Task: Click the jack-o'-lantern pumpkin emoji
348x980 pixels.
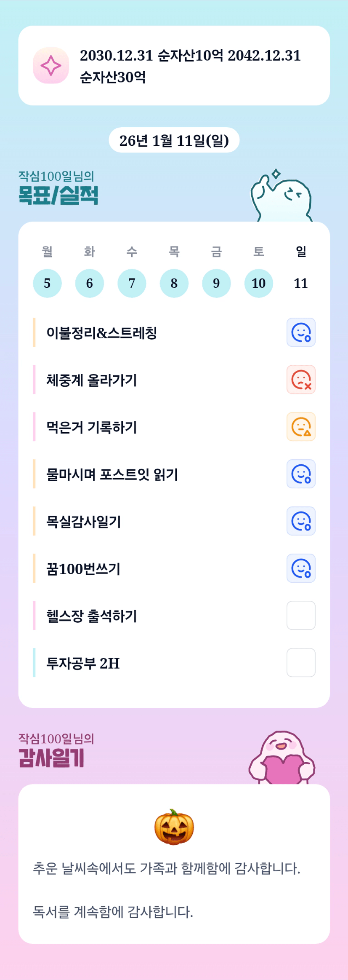Action: click(174, 827)
